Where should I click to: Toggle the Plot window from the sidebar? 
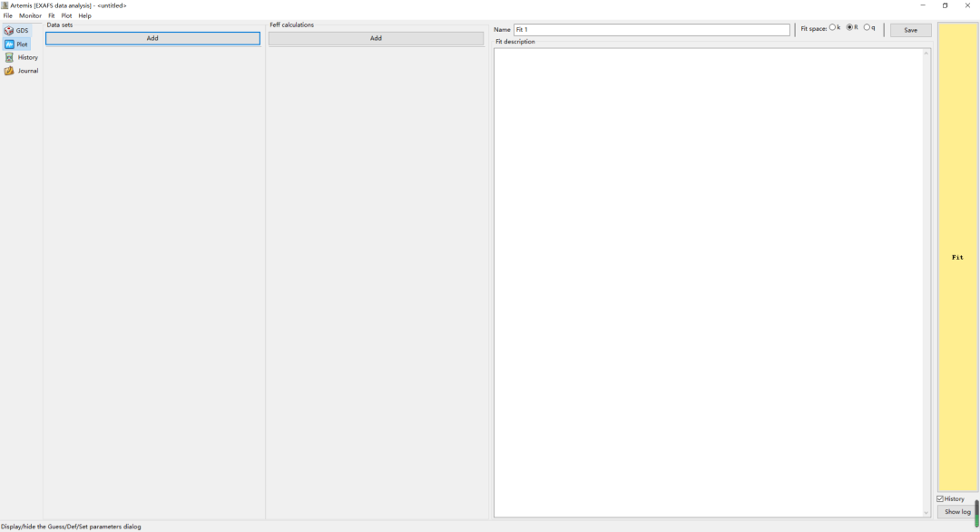(x=17, y=44)
